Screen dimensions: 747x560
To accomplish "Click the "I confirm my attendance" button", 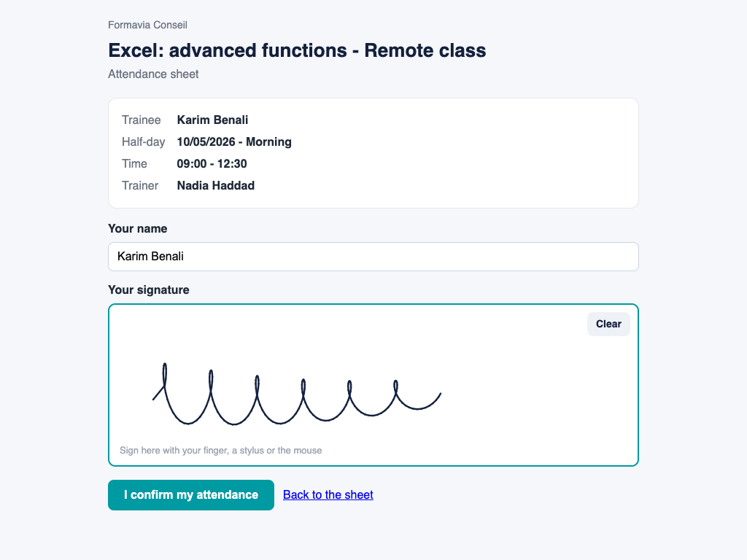I will click(x=190, y=495).
